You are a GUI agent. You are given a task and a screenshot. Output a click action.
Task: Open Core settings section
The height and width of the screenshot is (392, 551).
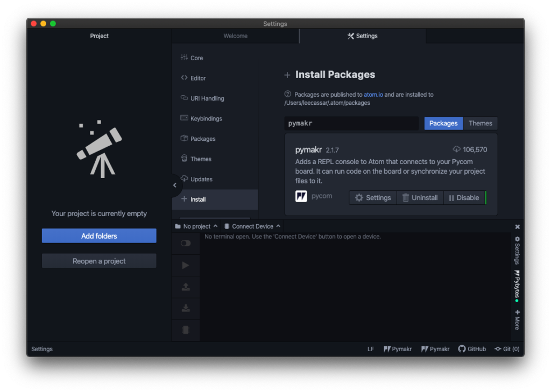(192, 58)
